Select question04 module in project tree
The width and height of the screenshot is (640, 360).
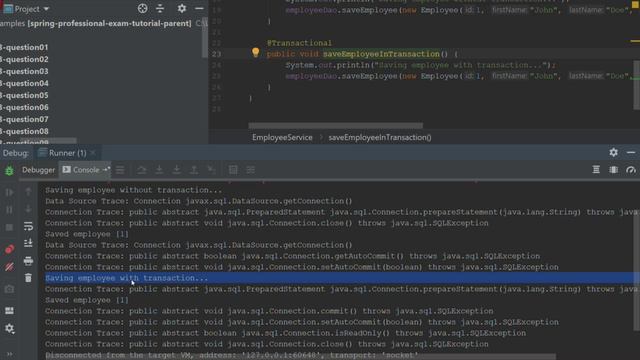tap(24, 83)
